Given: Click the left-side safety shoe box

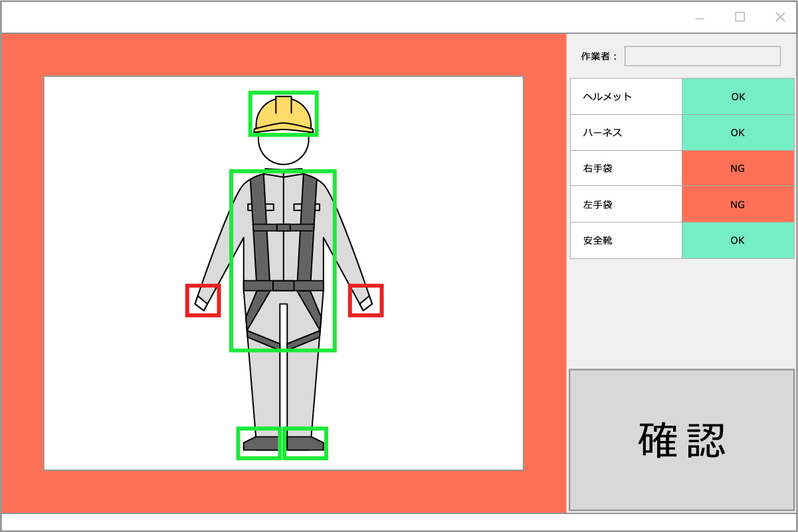Looking at the screenshot, I should [x=258, y=443].
